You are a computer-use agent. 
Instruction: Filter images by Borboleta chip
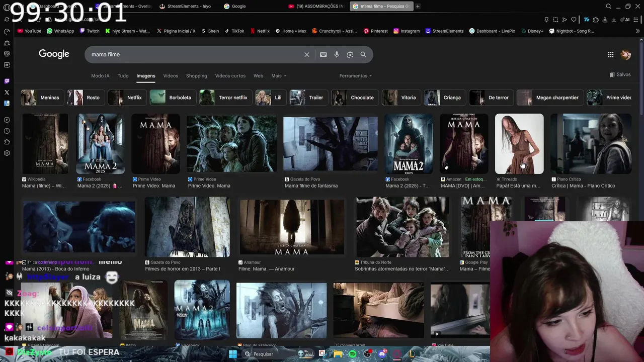point(173,98)
